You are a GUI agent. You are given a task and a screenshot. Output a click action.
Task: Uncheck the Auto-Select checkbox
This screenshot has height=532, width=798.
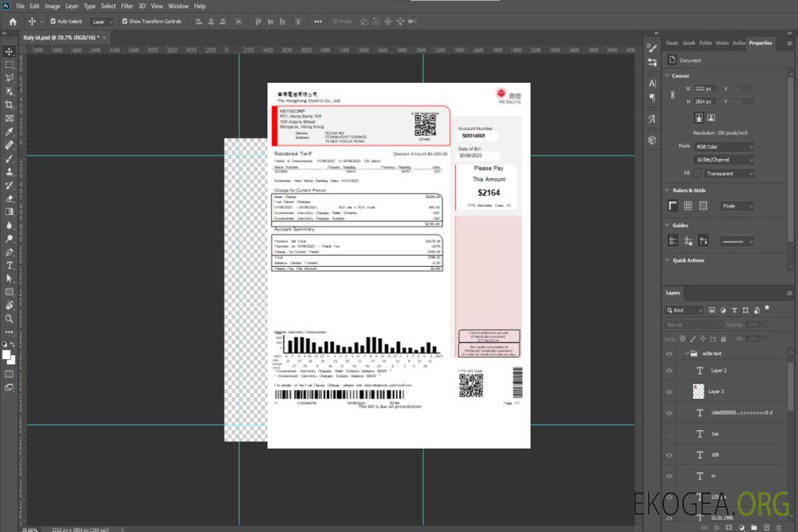click(52, 21)
